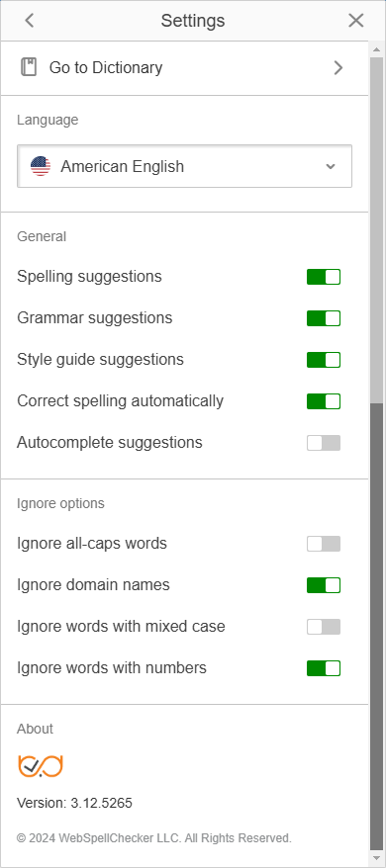Image resolution: width=386 pixels, height=868 pixels.
Task: Click the dictionary book icon
Action: (29, 67)
